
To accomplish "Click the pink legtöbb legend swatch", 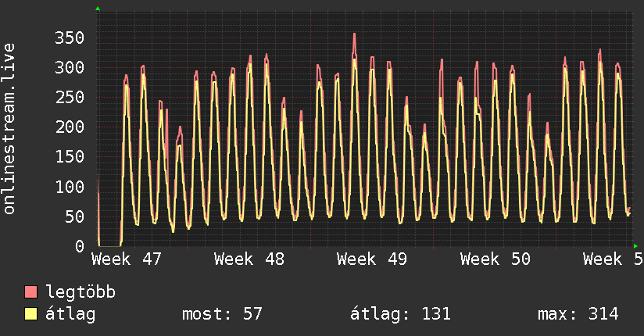I will (x=30, y=291).
